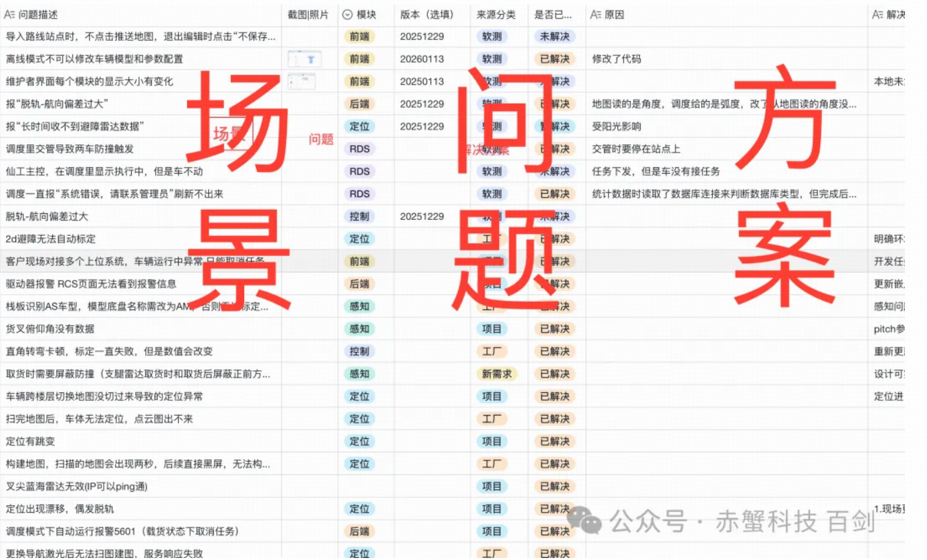The image size is (927, 560).
Task: Click the 控制 tag in 直角转弯卡顿 row
Action: pos(359,352)
